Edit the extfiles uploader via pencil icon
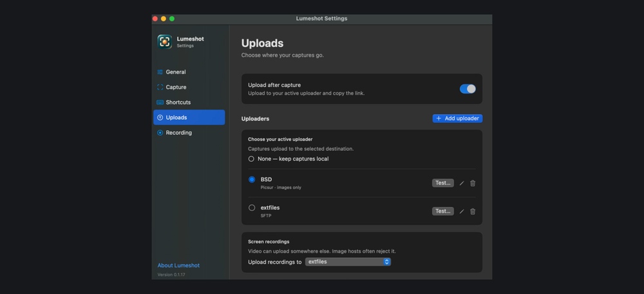This screenshot has height=294, width=644. coord(462,211)
